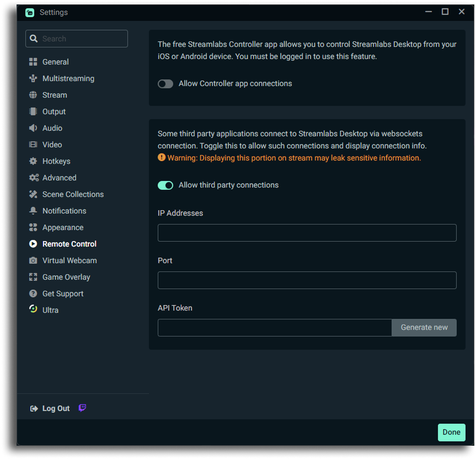Open the Output settings
This screenshot has width=476, height=459.
tap(54, 112)
